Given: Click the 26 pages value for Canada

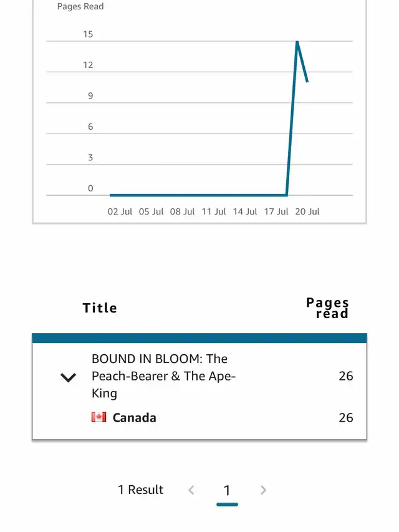Looking at the screenshot, I should tap(346, 418).
